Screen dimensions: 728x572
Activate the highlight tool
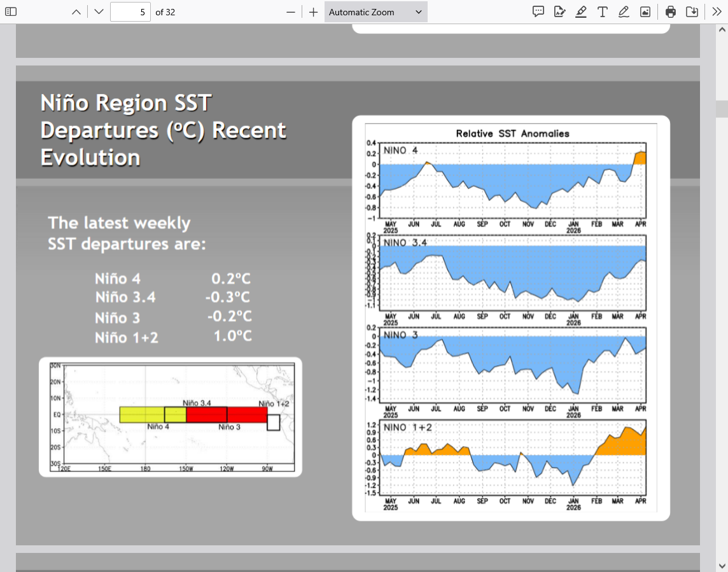[580, 11]
